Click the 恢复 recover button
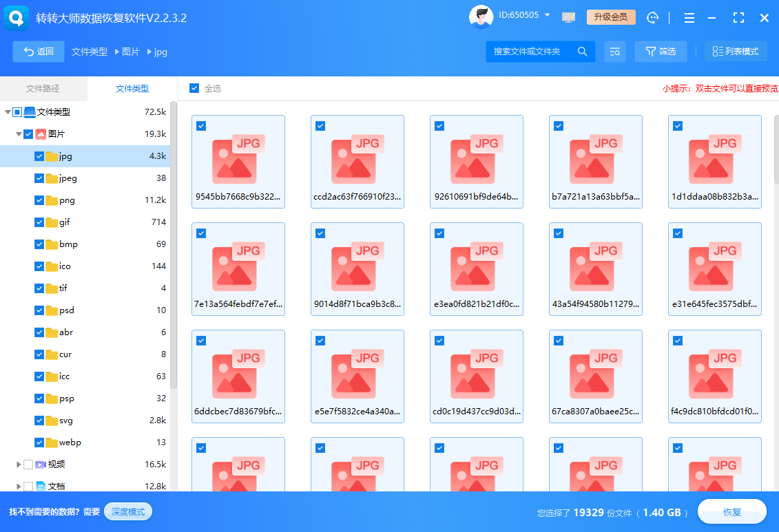779x532 pixels. pos(731,512)
